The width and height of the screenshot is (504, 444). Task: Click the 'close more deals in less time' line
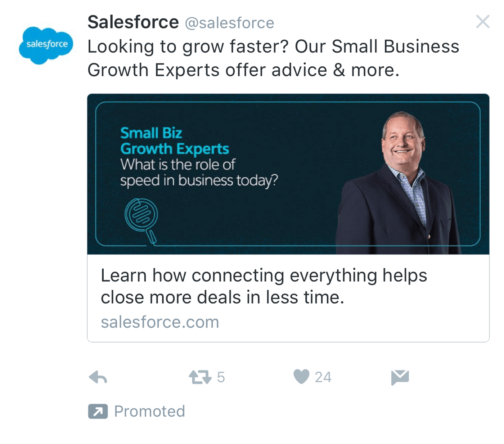pos(222,297)
